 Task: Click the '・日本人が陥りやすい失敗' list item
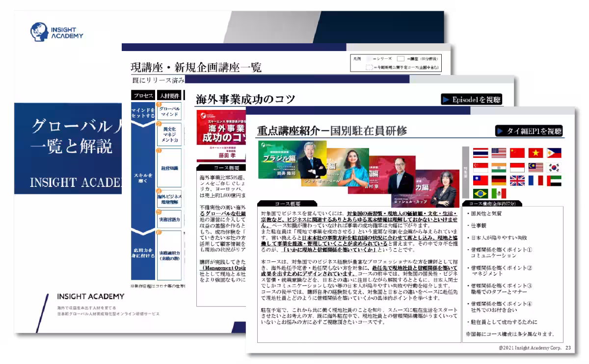[x=497, y=238]
